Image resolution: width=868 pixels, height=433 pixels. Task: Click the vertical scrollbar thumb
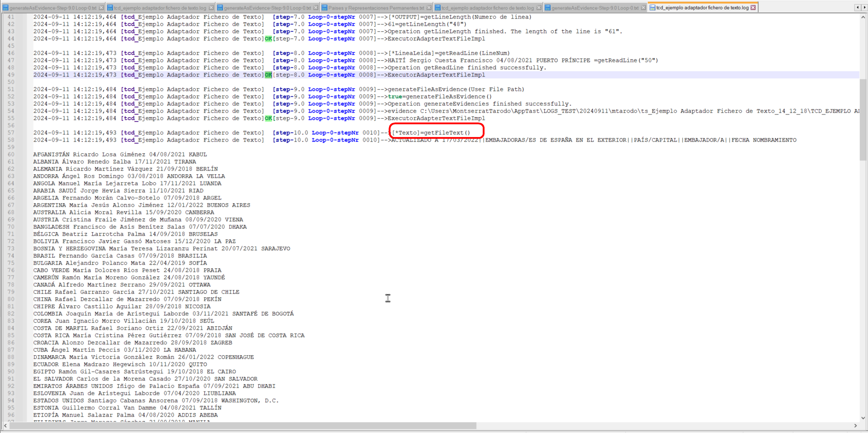pyautogui.click(x=863, y=119)
